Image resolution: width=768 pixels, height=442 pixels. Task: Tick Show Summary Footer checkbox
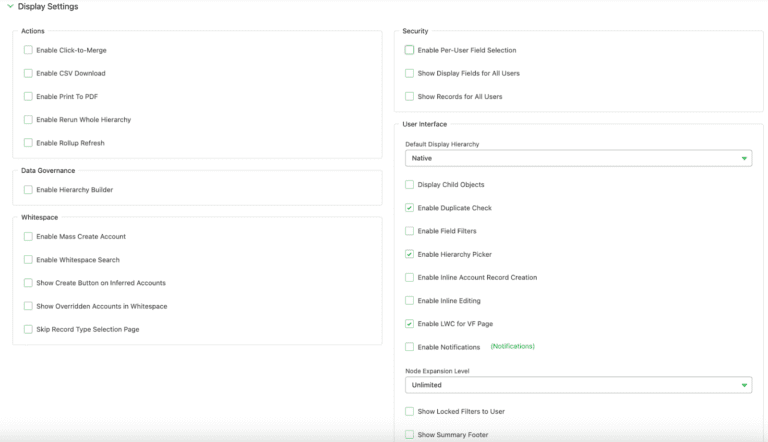(409, 434)
